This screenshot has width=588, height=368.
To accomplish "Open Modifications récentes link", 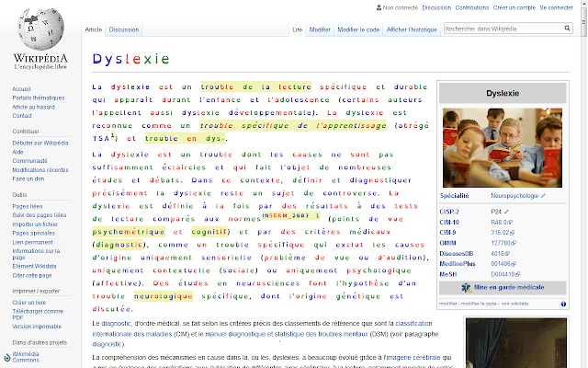I will coord(40,169).
